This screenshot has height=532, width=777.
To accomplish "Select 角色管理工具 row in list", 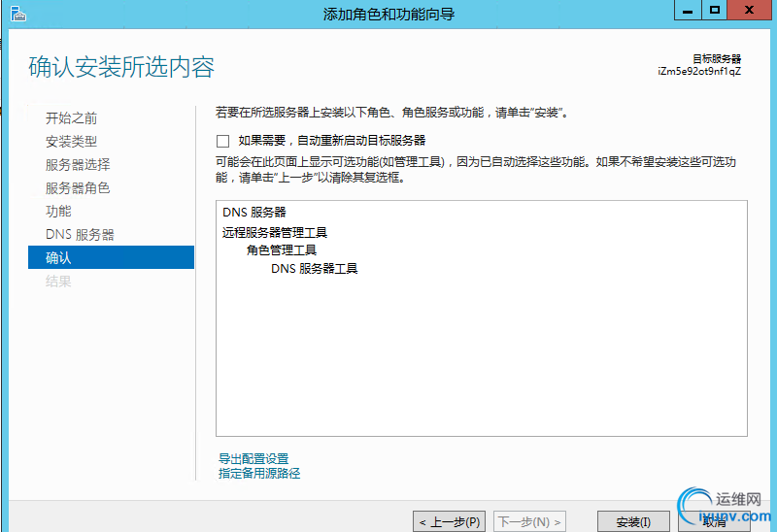I will click(282, 250).
